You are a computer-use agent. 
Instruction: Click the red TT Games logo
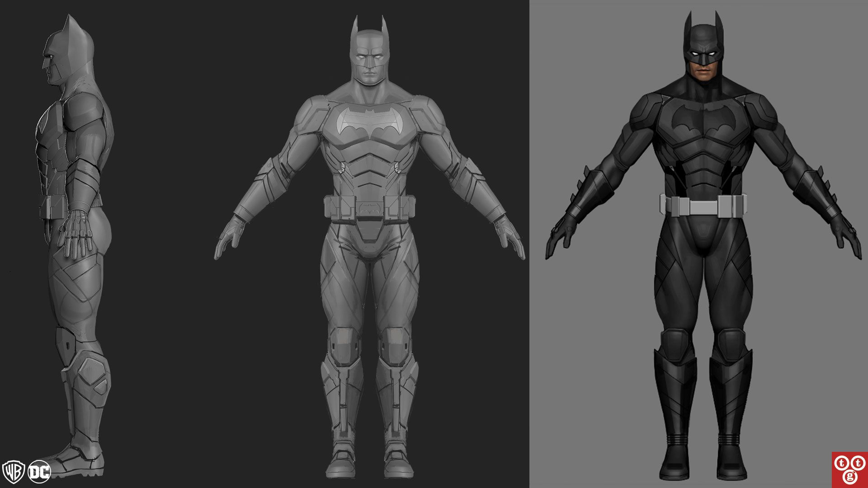tap(849, 469)
